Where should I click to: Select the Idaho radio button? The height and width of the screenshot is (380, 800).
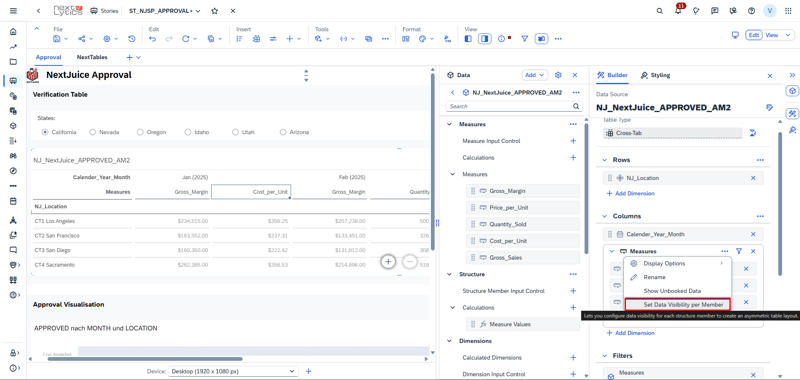[x=188, y=132]
